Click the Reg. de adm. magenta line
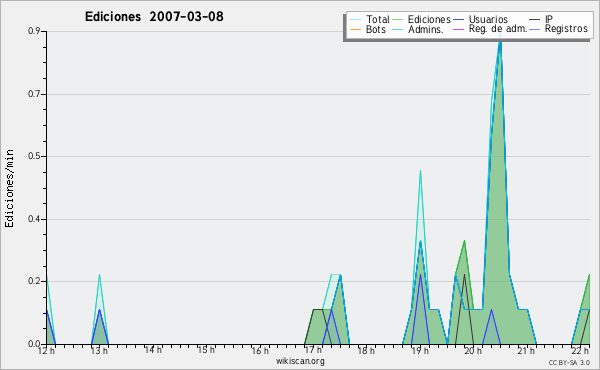Viewport: 600px width, 370px height. point(458,29)
